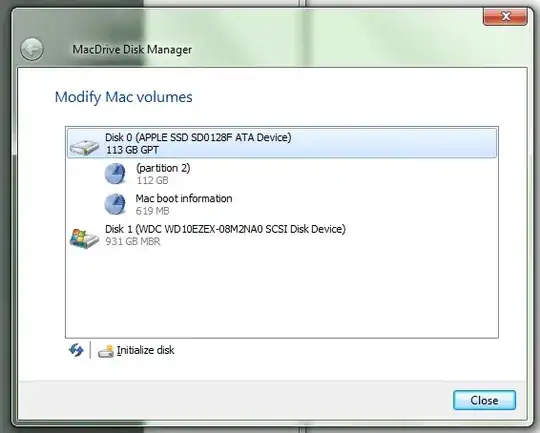The image size is (540, 433).
Task: Click the refresh disks arrows icon
Action: (76, 350)
